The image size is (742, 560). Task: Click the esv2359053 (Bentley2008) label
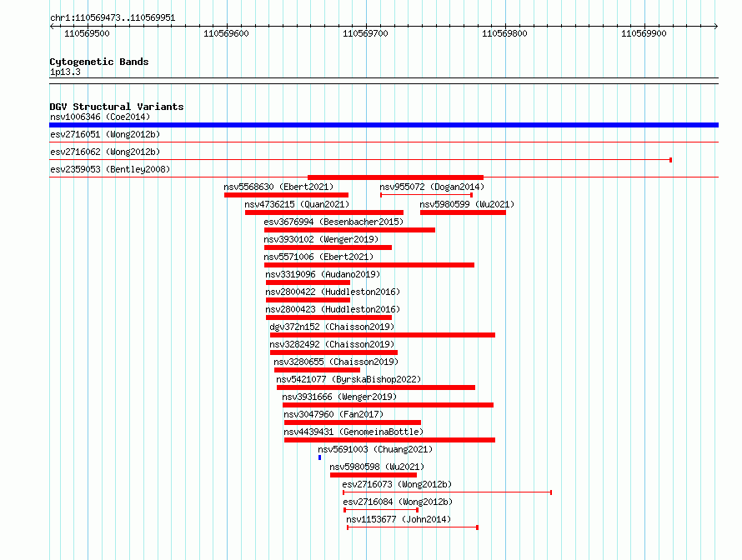tap(110, 169)
